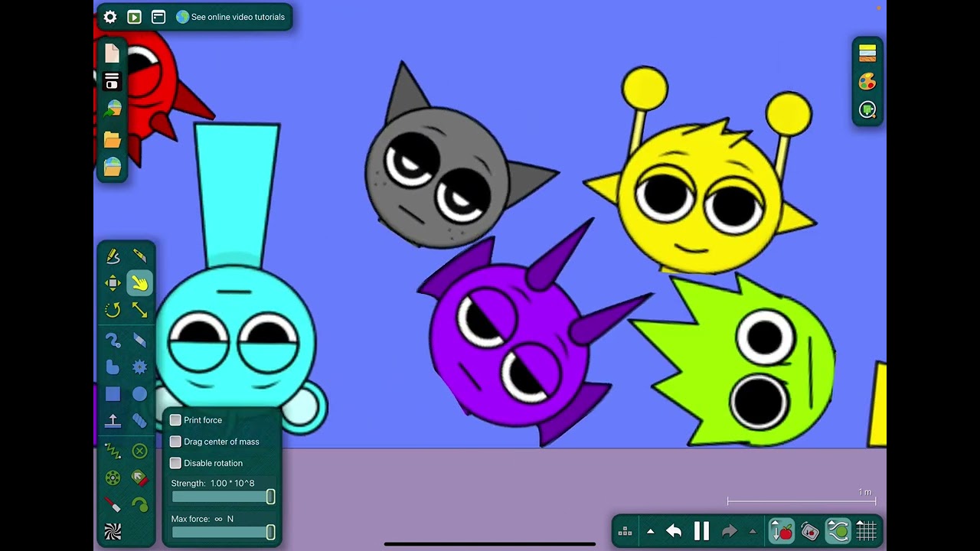Select the Move tool
Image resolution: width=980 pixels, height=551 pixels.
tap(113, 283)
